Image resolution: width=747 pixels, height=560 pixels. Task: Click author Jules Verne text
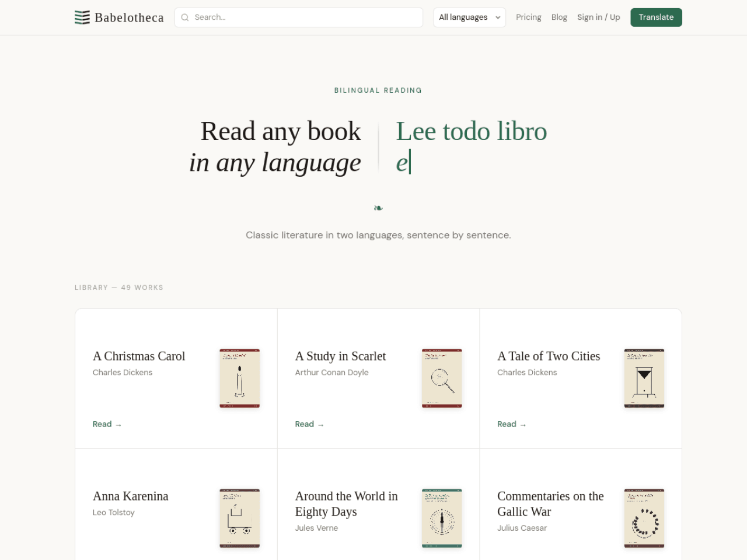click(x=316, y=528)
